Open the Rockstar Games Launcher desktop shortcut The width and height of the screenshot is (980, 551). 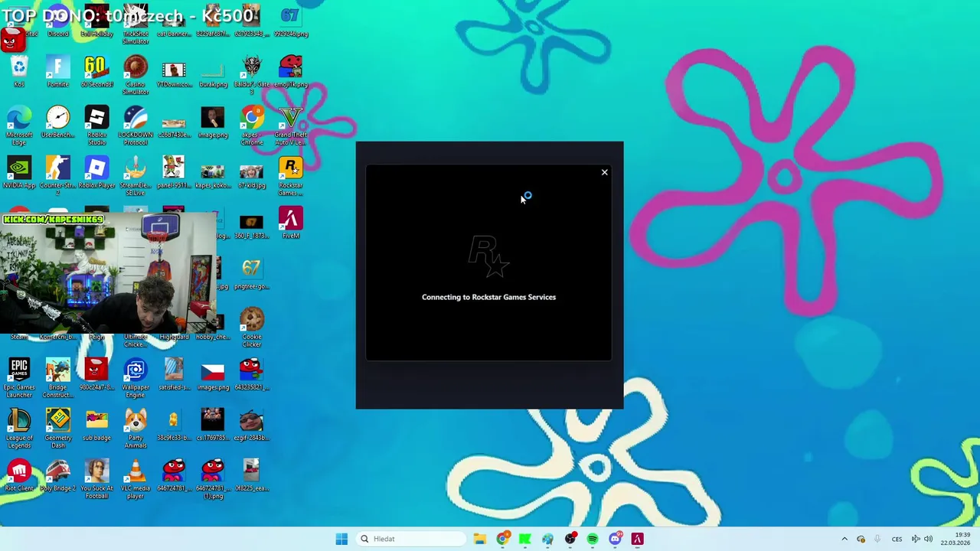[x=290, y=175]
